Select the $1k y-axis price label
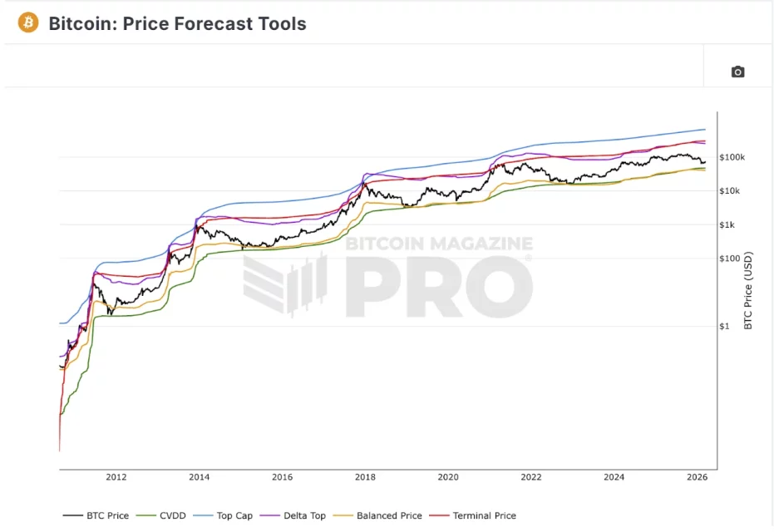Screen dimensions: 774x532 tap(727, 224)
